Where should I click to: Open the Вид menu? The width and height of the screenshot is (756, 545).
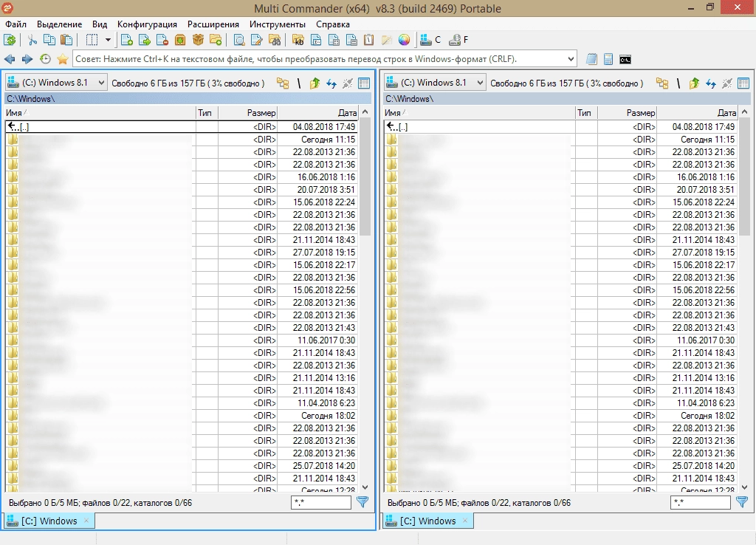pyautogui.click(x=100, y=24)
